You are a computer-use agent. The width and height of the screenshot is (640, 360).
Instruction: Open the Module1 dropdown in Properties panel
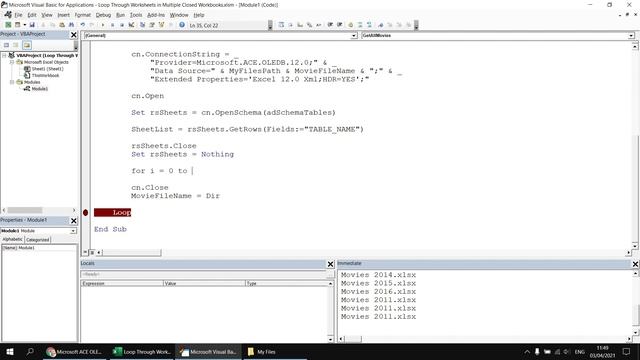pos(73,231)
